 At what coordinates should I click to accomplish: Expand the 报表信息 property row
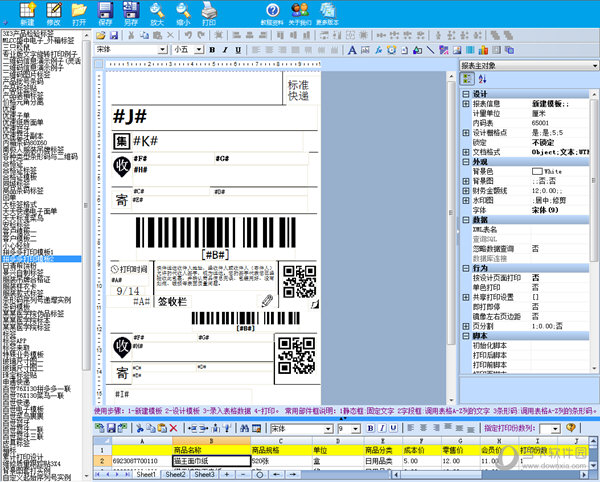point(465,103)
